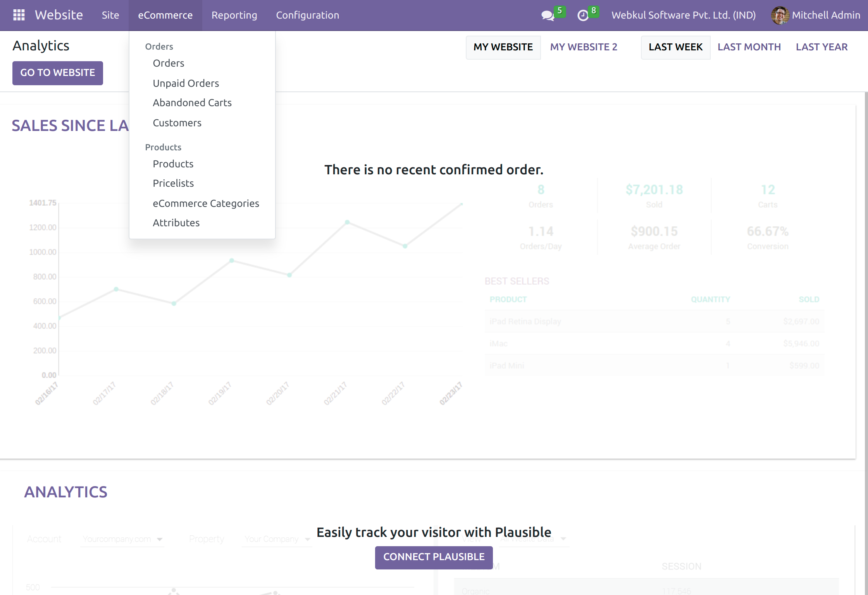868x595 pixels.
Task: Select Customers under Orders section
Action: (177, 122)
